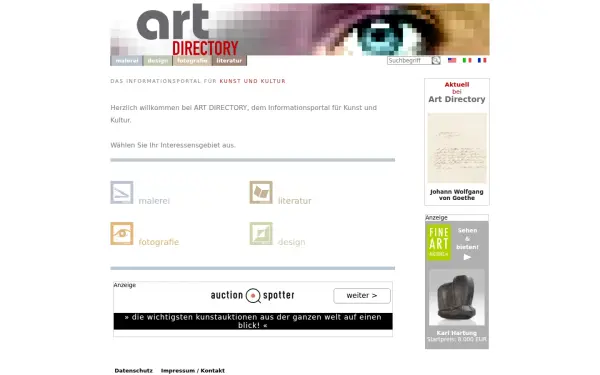
Task: Click the KUNST UND KULTUR headline text
Action: coord(253,81)
